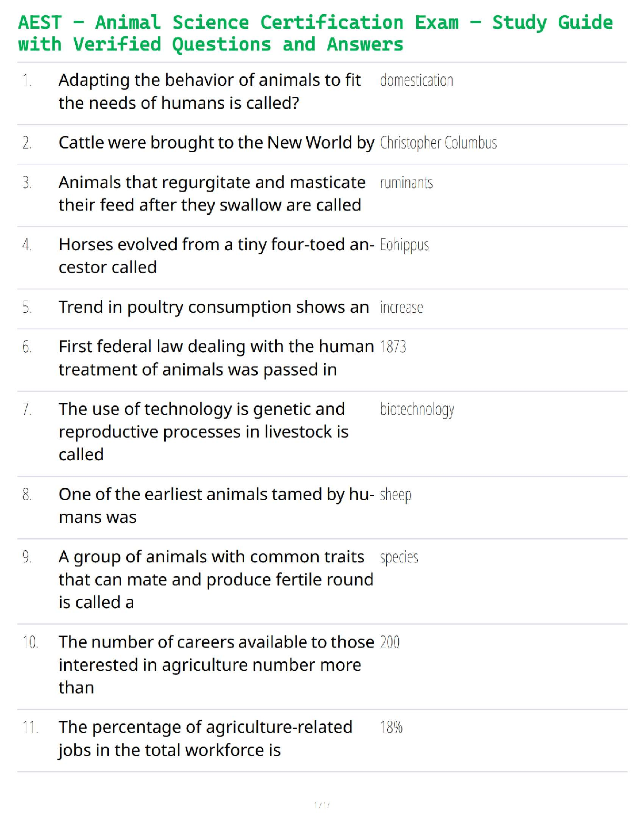The height and width of the screenshot is (834, 644).
Task: Click the answer "increase" for poultry consumption
Action: point(401,307)
